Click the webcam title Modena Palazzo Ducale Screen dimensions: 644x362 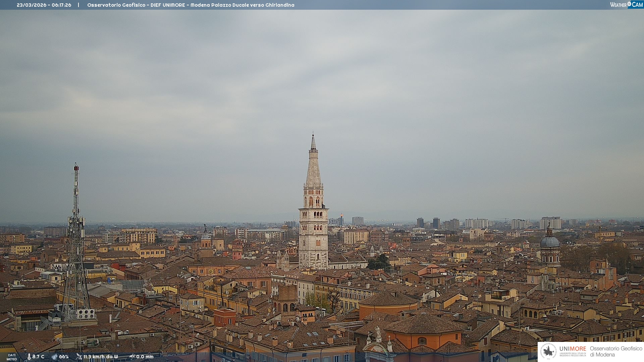tap(191, 5)
